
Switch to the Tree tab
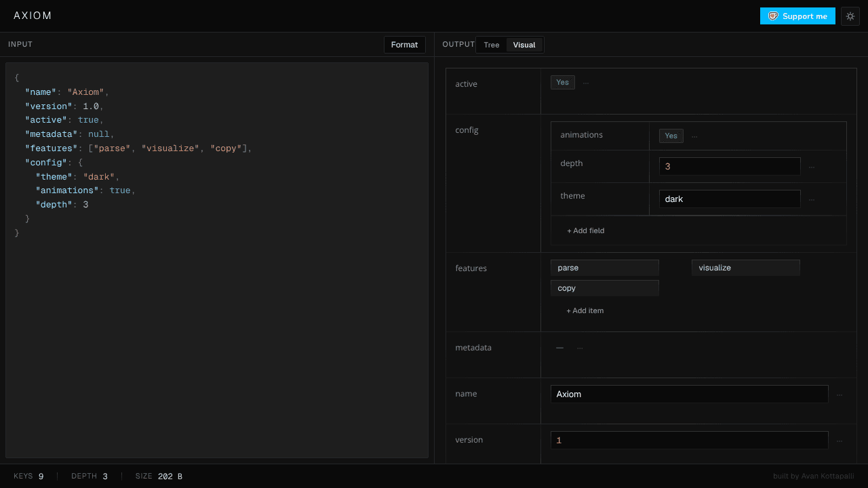tap(492, 45)
